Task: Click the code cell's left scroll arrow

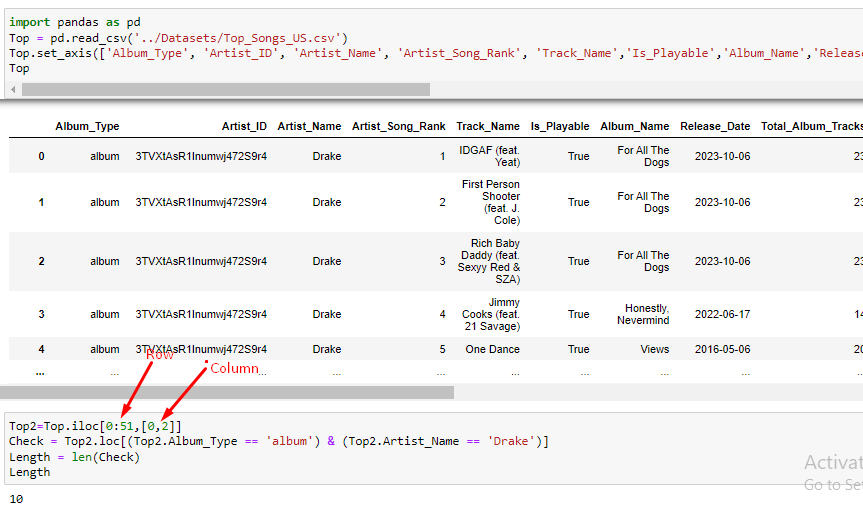Action: pos(13,89)
